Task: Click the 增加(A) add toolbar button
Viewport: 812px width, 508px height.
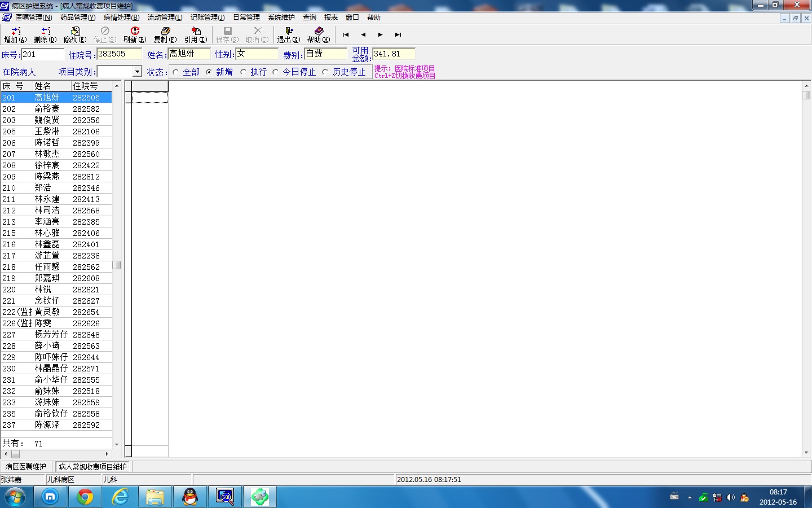Action: 15,35
